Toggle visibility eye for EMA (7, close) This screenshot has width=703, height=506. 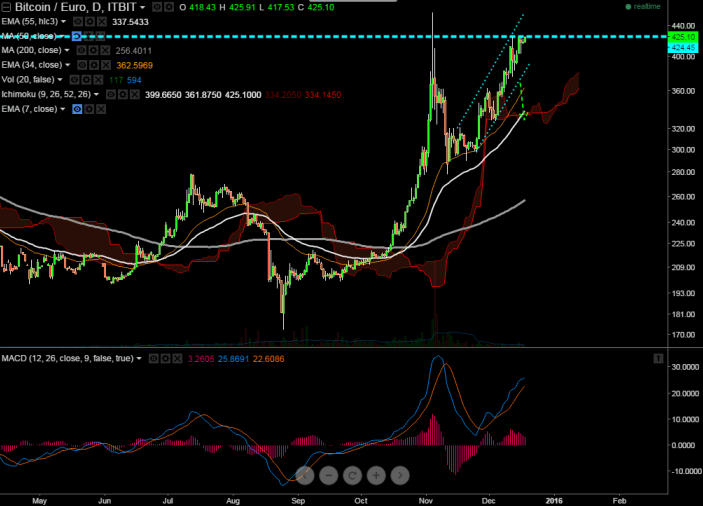pyautogui.click(x=77, y=109)
